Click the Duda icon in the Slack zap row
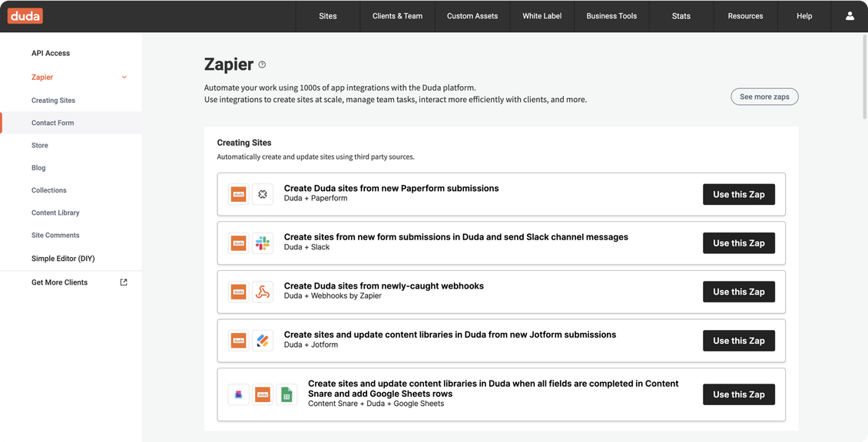 239,242
